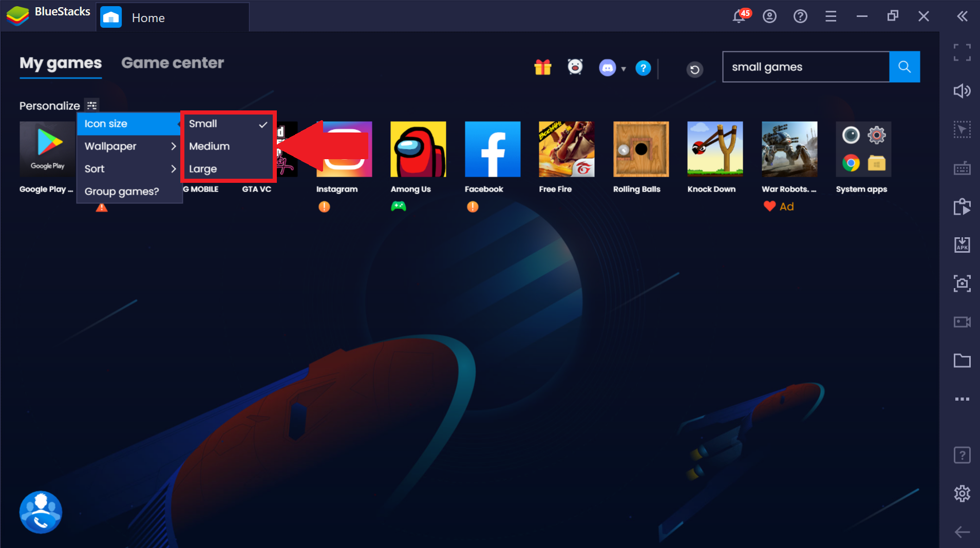Open the account profile icon
This screenshot has width=980, height=548.
click(x=769, y=16)
